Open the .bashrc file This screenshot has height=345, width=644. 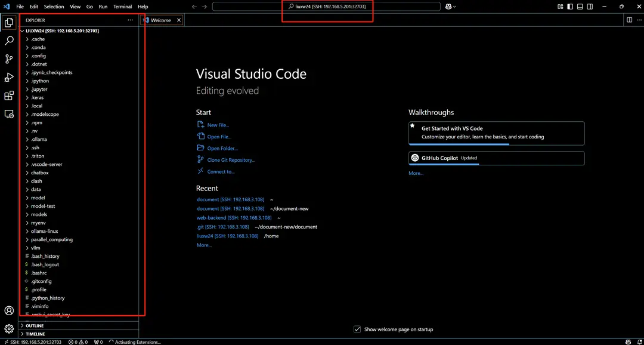pyautogui.click(x=79, y=273)
